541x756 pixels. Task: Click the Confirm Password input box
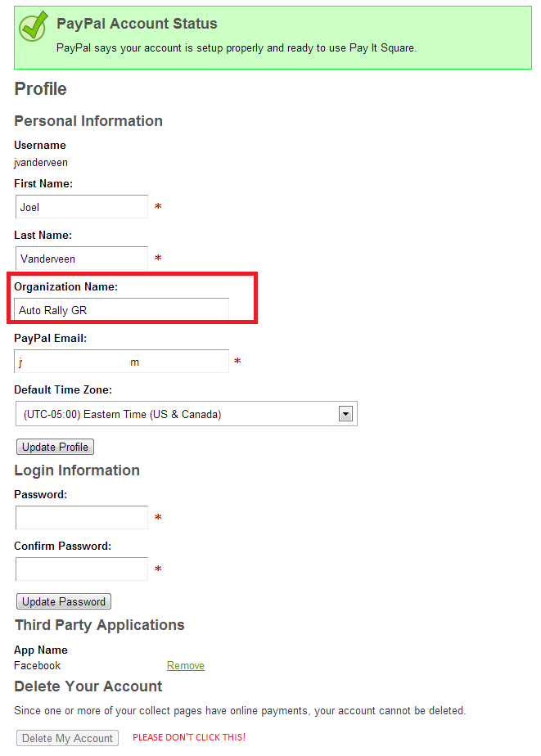click(81, 569)
